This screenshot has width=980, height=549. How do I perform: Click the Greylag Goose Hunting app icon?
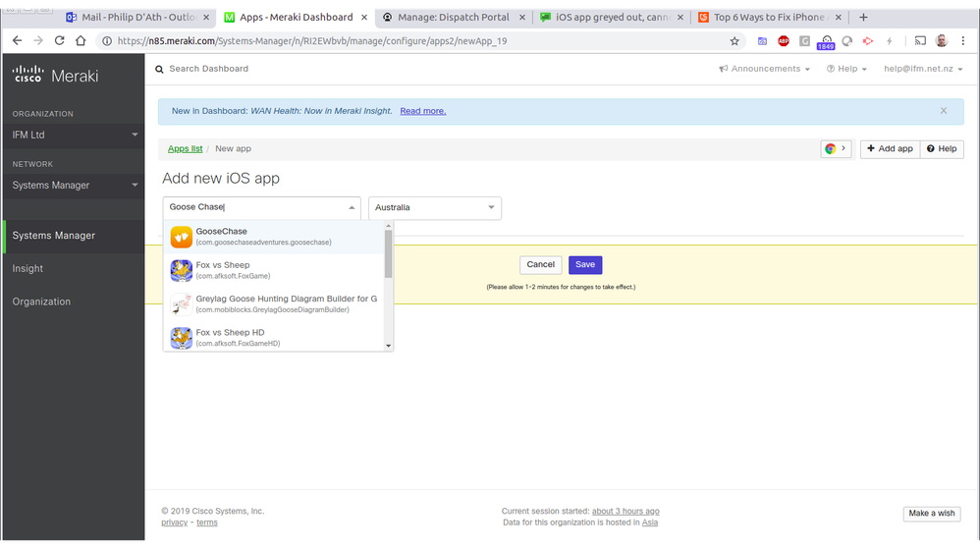pos(181,303)
